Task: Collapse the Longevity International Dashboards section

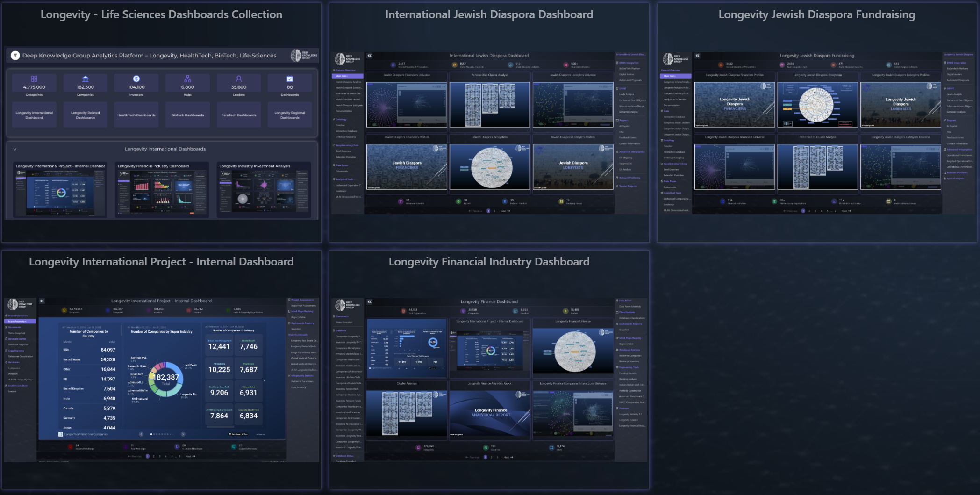Action: (x=15, y=149)
